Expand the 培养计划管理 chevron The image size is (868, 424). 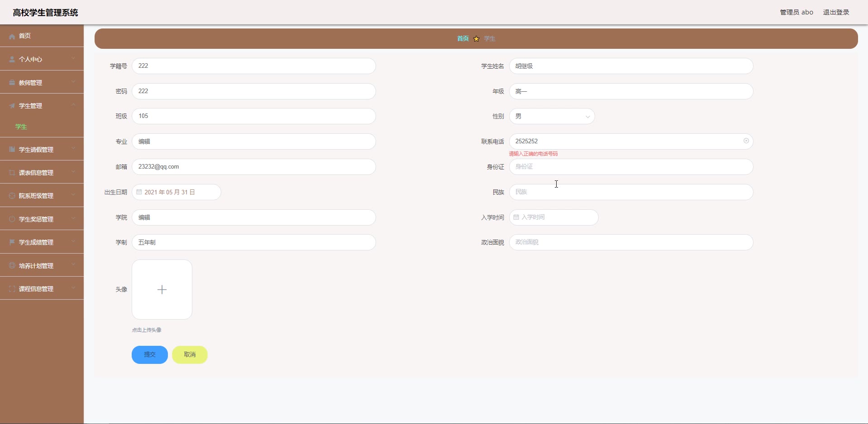click(x=73, y=265)
